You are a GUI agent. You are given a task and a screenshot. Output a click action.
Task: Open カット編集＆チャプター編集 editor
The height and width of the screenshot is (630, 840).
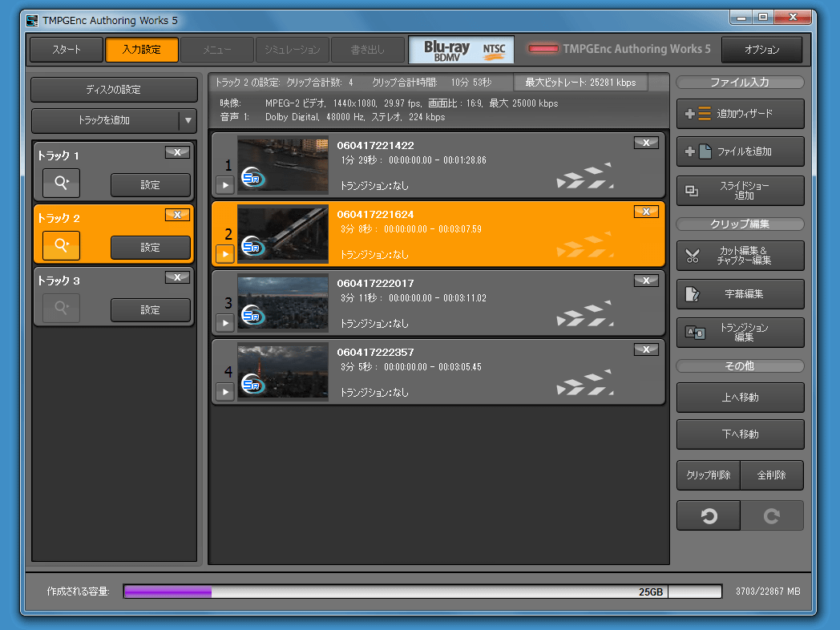click(740, 256)
